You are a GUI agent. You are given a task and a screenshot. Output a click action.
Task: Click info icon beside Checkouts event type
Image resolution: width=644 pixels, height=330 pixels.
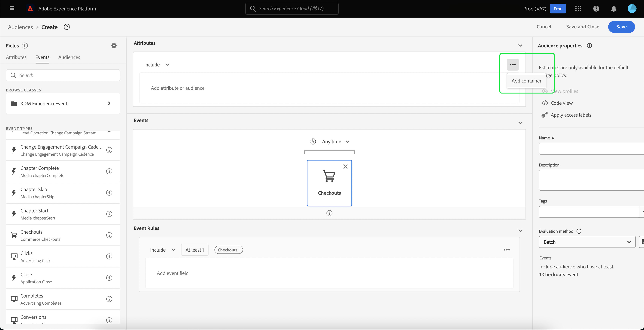(109, 235)
